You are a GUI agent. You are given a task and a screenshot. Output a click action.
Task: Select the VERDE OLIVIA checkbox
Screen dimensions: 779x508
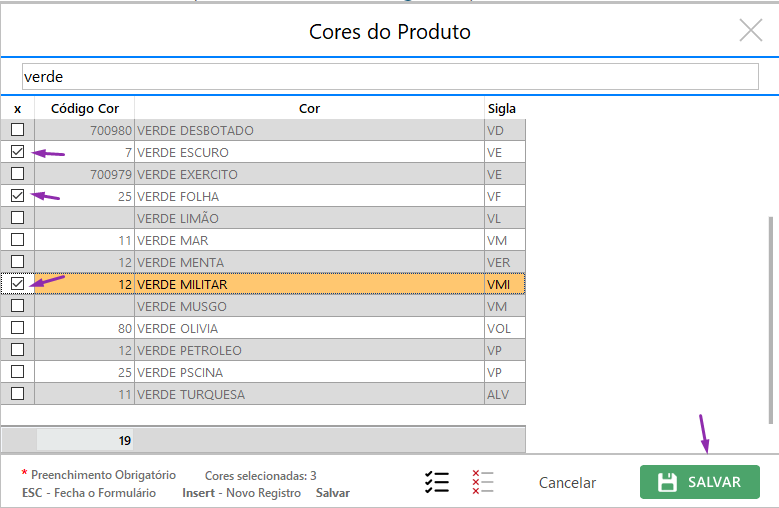tap(17, 328)
